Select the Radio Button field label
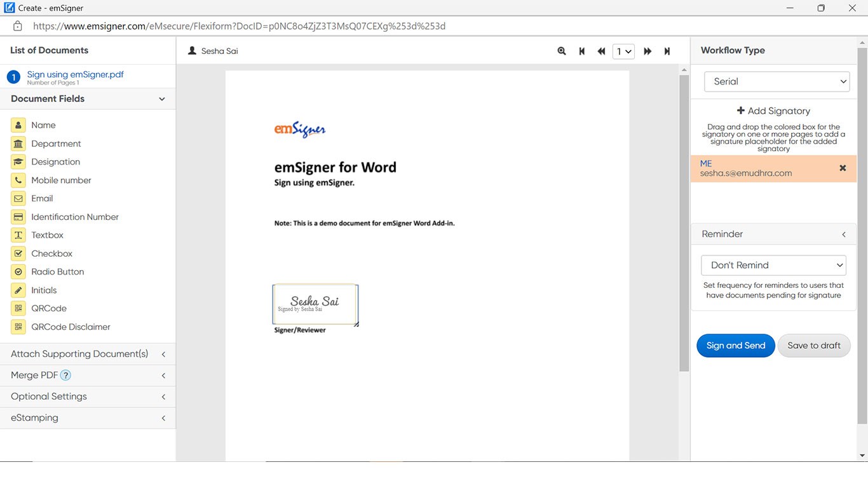The image size is (868, 488). coord(58,271)
